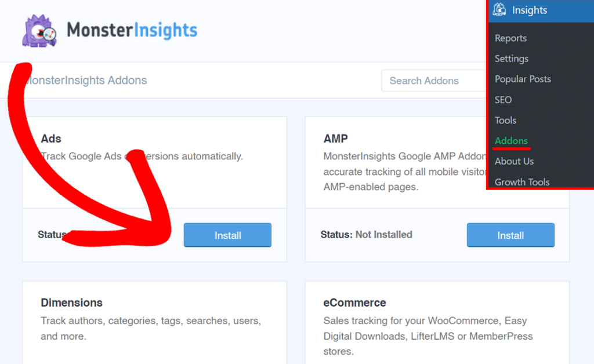This screenshot has height=364, width=594.
Task: Open the About Us menu item
Action: (514, 161)
